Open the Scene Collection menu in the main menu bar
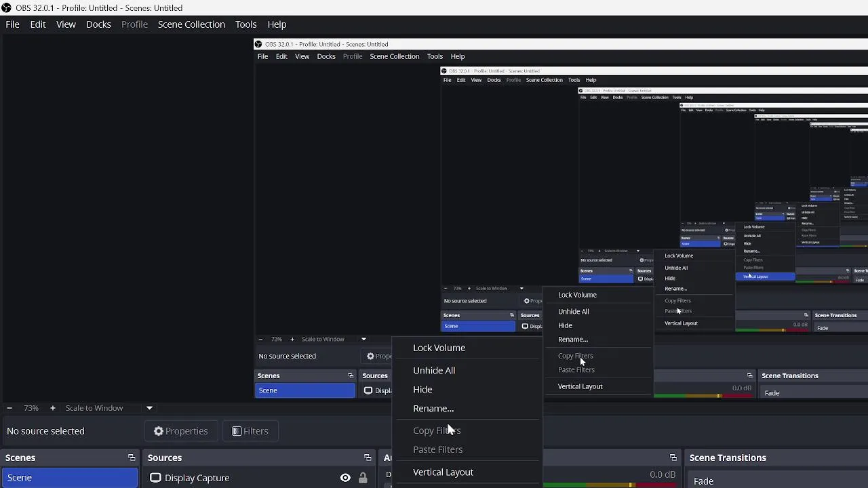 [x=191, y=24]
